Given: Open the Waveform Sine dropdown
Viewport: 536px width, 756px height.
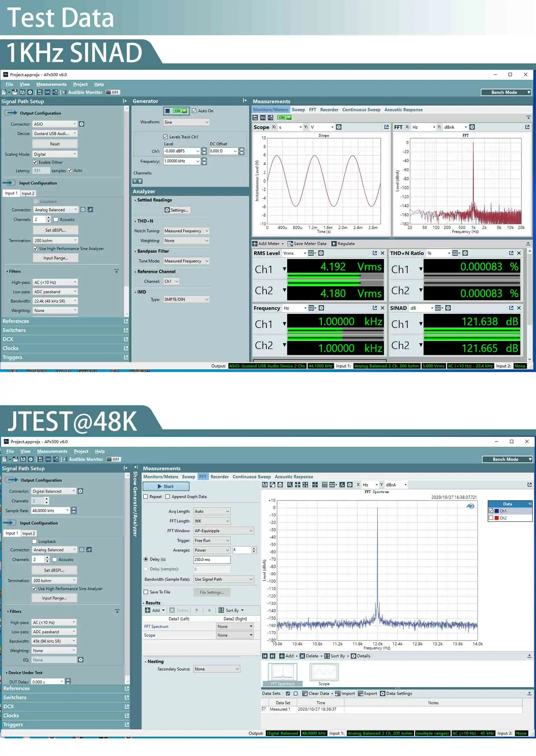Looking at the screenshot, I should click(x=186, y=122).
